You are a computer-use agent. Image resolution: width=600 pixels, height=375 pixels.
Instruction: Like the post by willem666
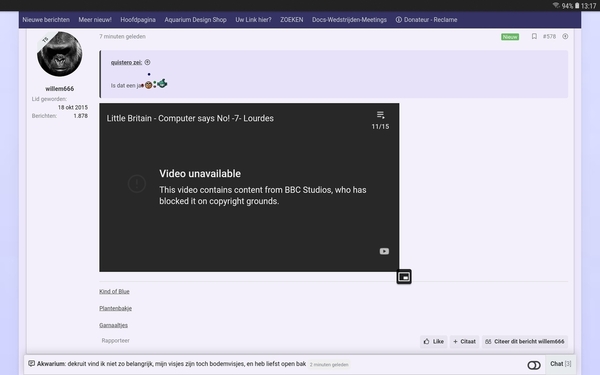(434, 341)
